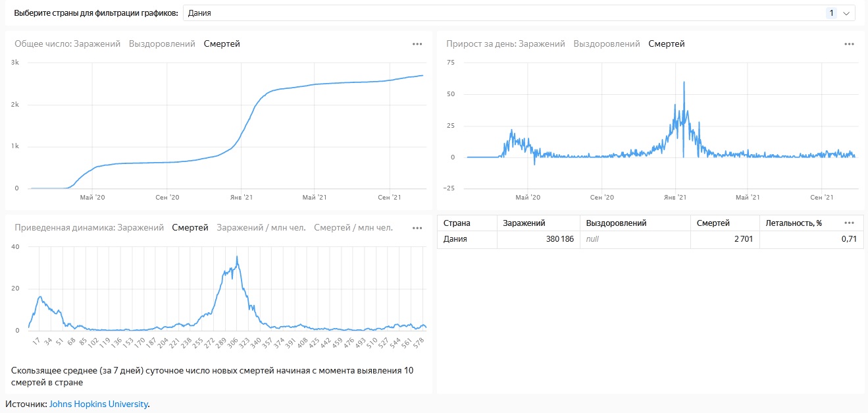Select Смертей / млн чел. tab
Image resolution: width=868 pixels, height=413 pixels.
pos(353,228)
